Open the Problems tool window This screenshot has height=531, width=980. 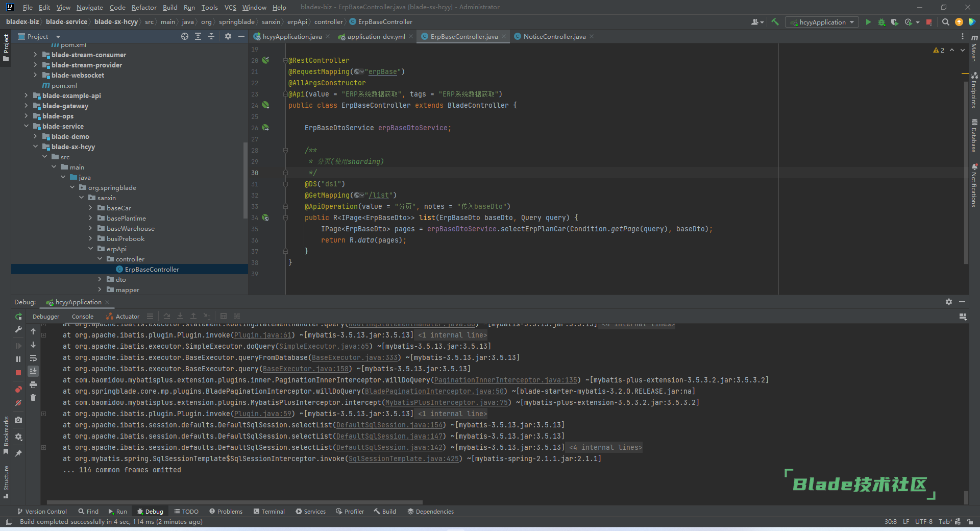point(226,511)
